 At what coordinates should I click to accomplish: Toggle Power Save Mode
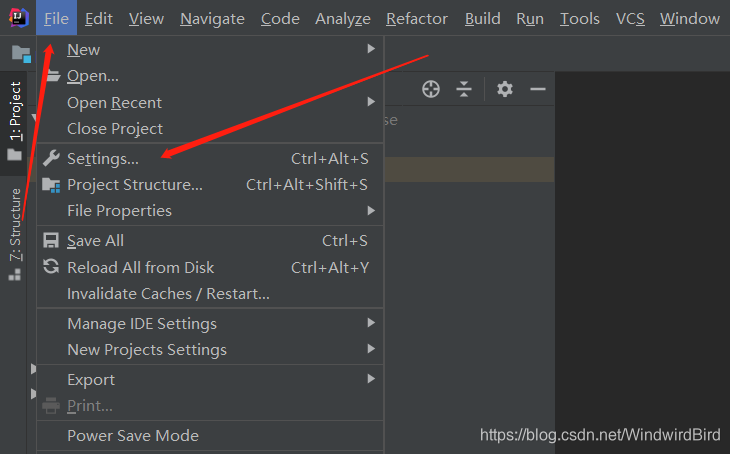tap(210, 436)
